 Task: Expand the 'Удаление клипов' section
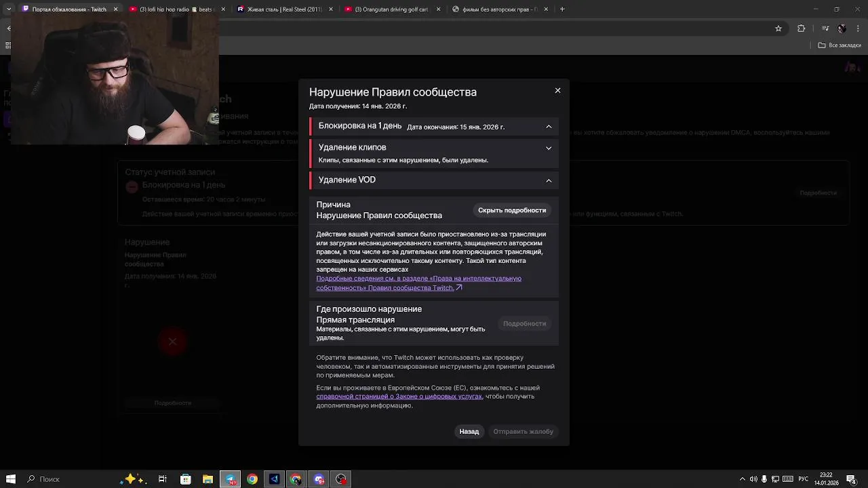coord(549,148)
